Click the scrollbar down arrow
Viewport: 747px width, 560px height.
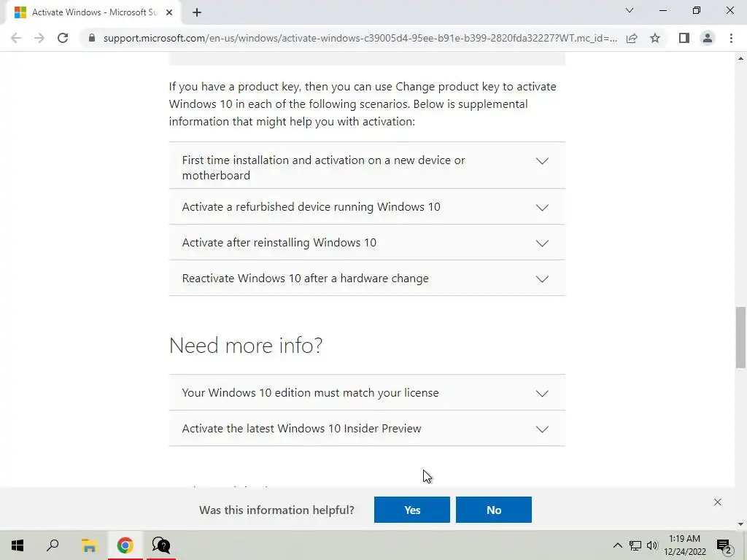pos(740,524)
